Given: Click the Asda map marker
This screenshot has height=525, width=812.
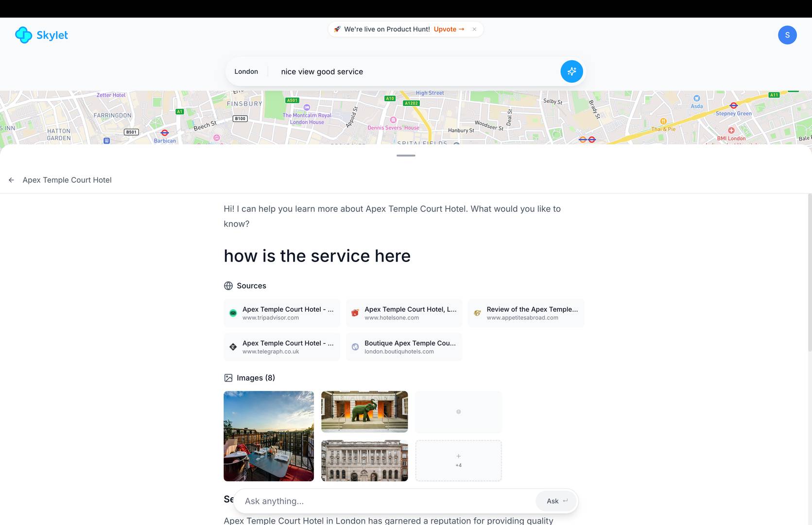Looking at the screenshot, I should (x=697, y=98).
